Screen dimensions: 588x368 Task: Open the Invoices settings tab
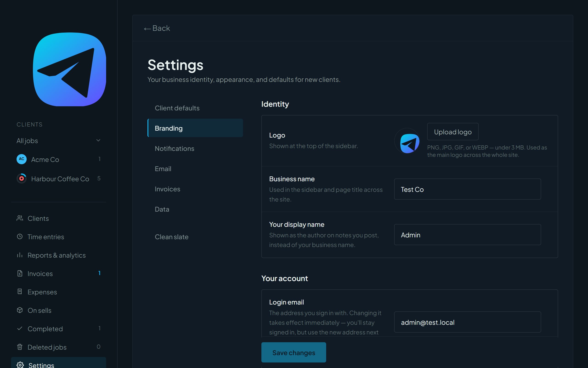(x=195, y=189)
